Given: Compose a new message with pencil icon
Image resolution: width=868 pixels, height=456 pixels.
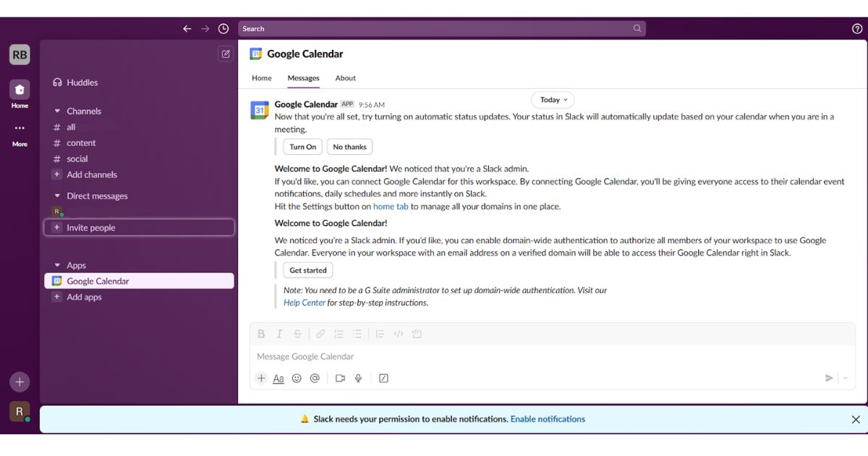Looking at the screenshot, I should tap(226, 54).
